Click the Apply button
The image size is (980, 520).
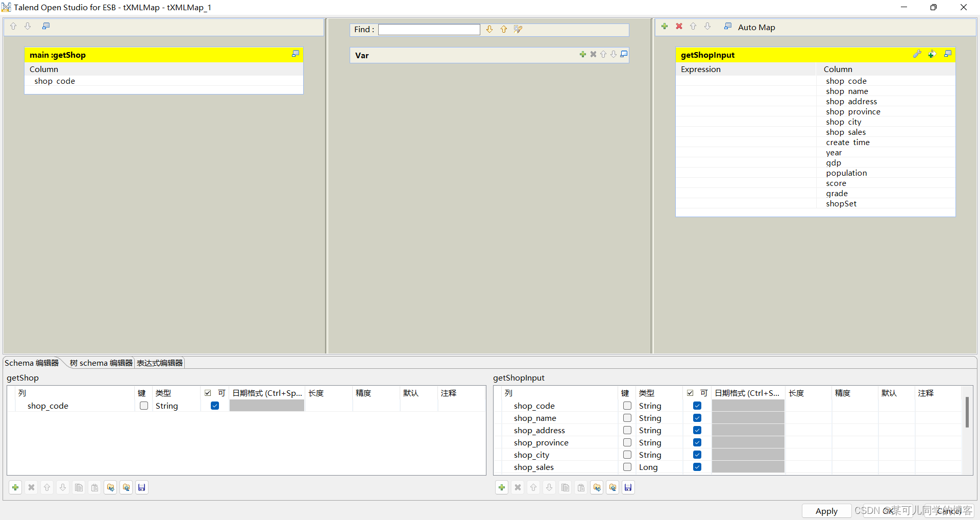pyautogui.click(x=826, y=511)
